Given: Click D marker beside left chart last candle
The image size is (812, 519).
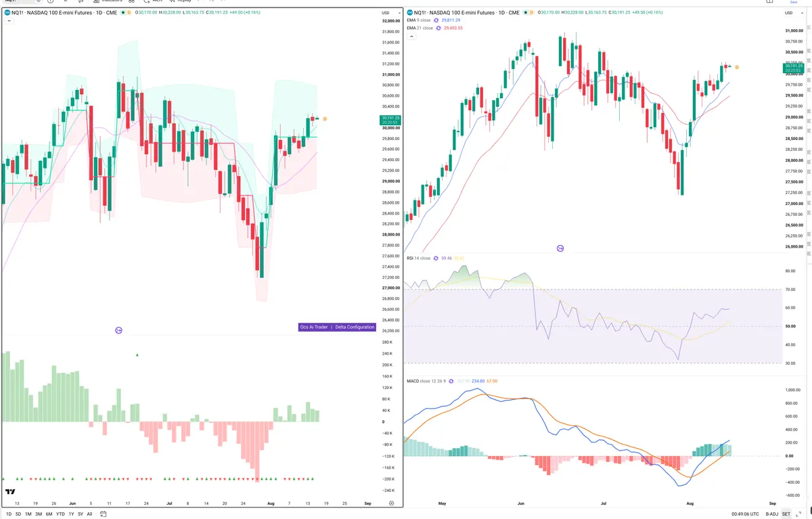Looking at the screenshot, I should [x=325, y=119].
